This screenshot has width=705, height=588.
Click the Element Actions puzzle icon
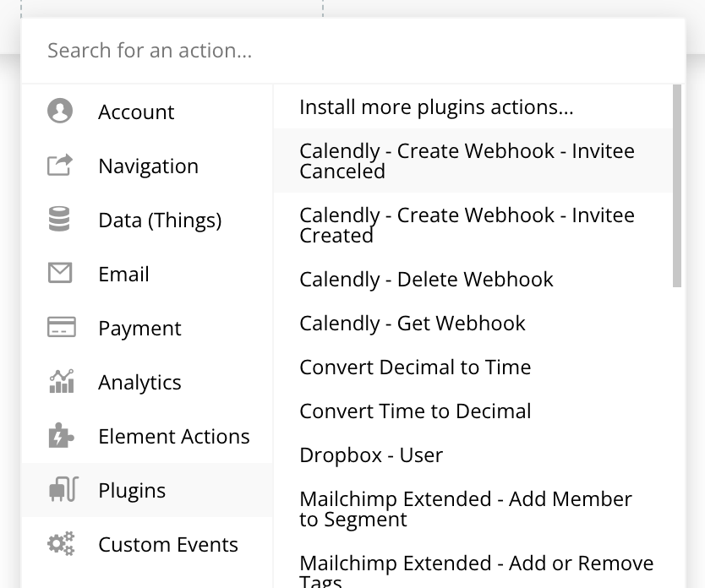click(x=61, y=435)
